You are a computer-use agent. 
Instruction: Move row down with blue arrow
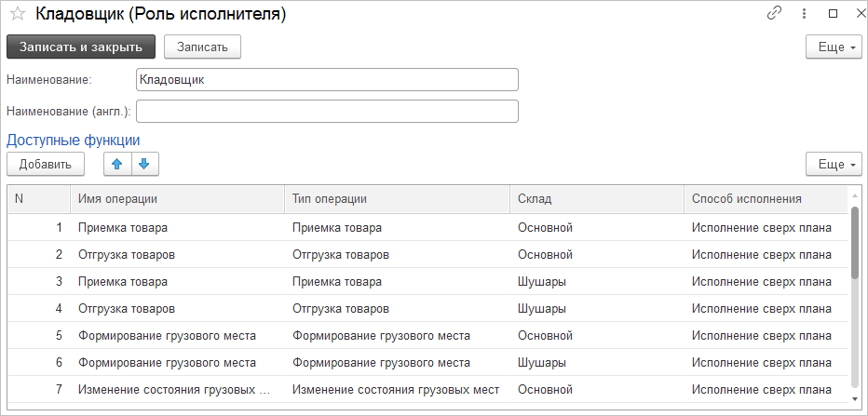pyautogui.click(x=145, y=165)
